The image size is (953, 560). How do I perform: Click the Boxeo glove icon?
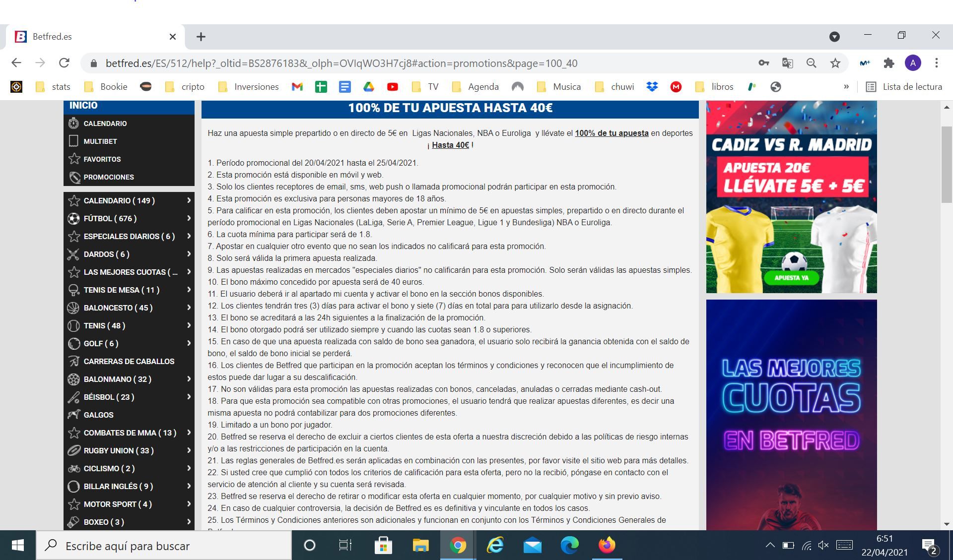[73, 522]
